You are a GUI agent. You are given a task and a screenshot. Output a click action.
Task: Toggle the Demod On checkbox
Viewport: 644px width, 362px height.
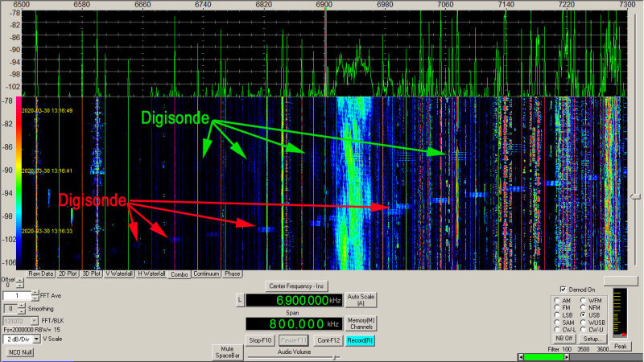(563, 290)
